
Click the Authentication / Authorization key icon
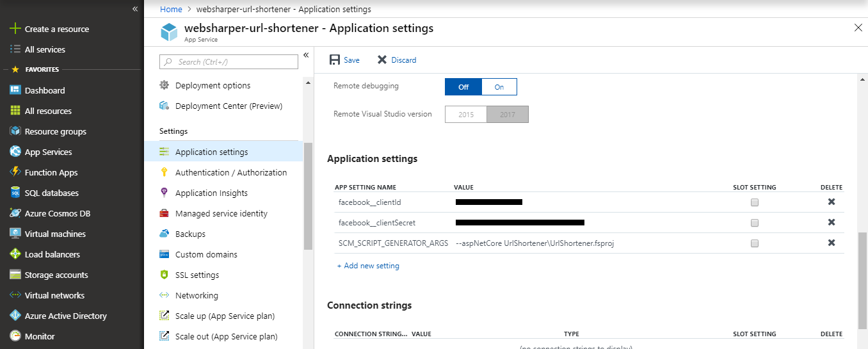click(x=164, y=172)
